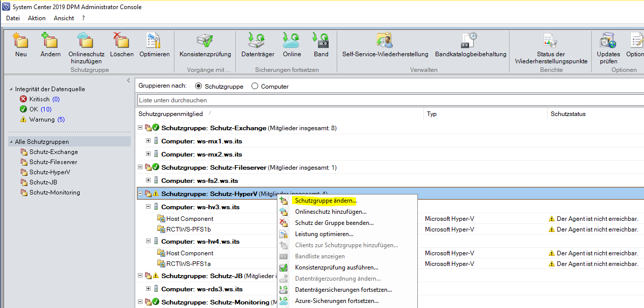Select the Computer grouping radio button
The height and width of the screenshot is (308, 644).
click(255, 86)
